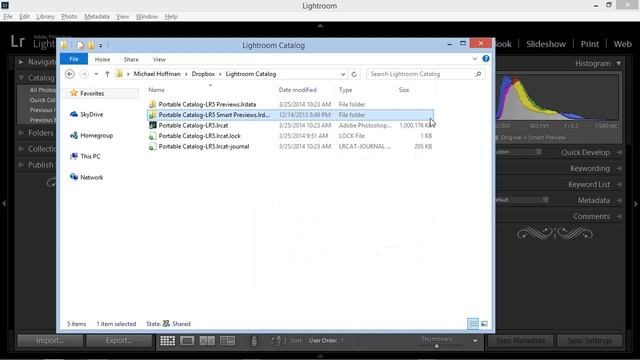Select Lightroom survey view icon

pos(227,340)
